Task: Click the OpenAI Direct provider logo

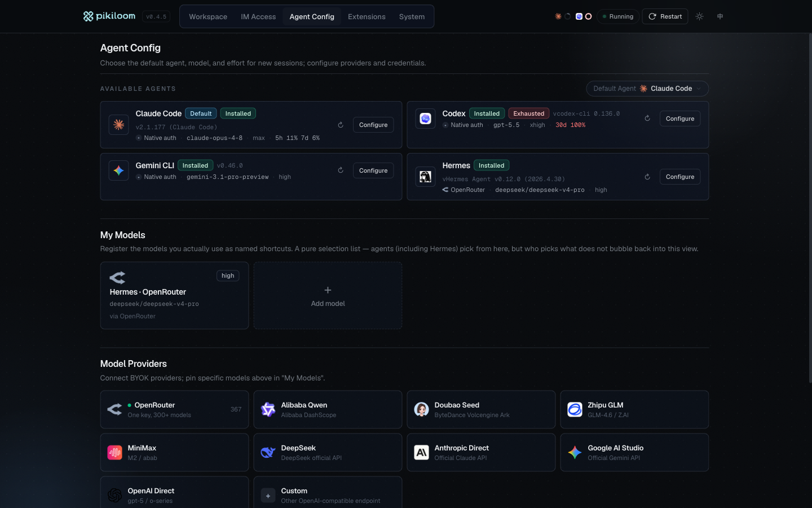Action: click(114, 495)
